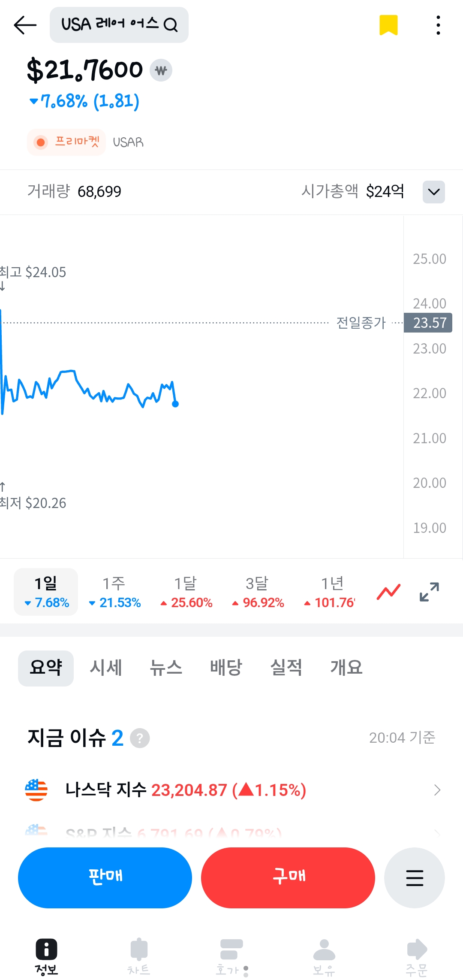Go to 보유 bottom navigation icon
The width and height of the screenshot is (463, 980).
point(324,956)
